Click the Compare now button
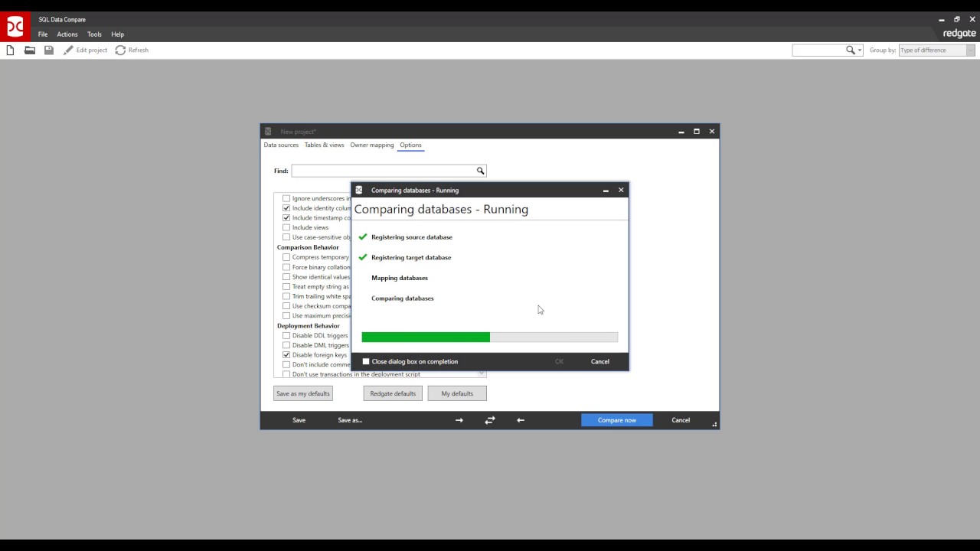The width and height of the screenshot is (980, 551). (x=617, y=420)
